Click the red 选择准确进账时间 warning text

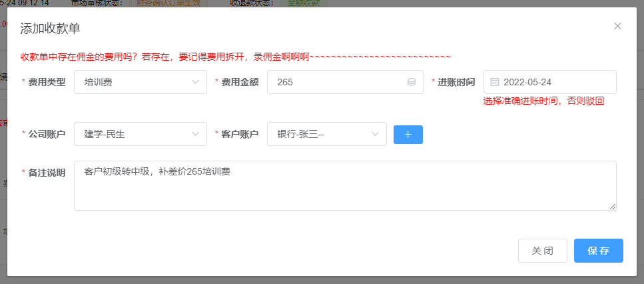pyautogui.click(x=543, y=101)
